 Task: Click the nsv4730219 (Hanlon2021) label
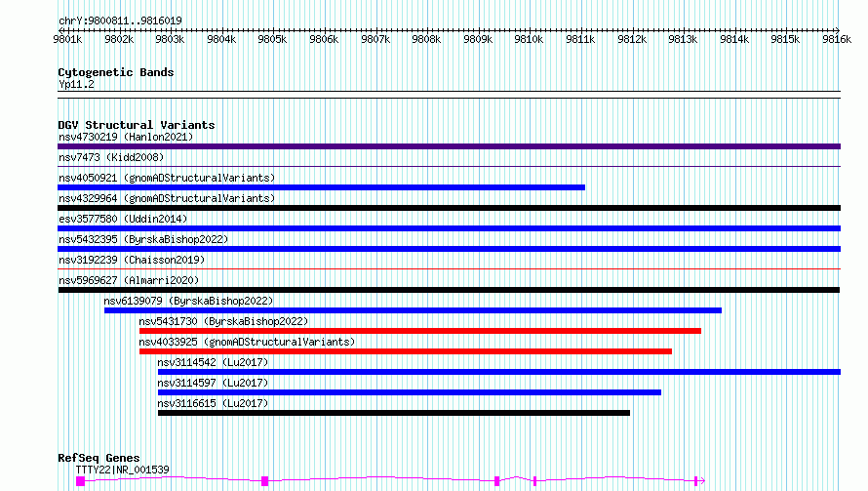point(126,137)
